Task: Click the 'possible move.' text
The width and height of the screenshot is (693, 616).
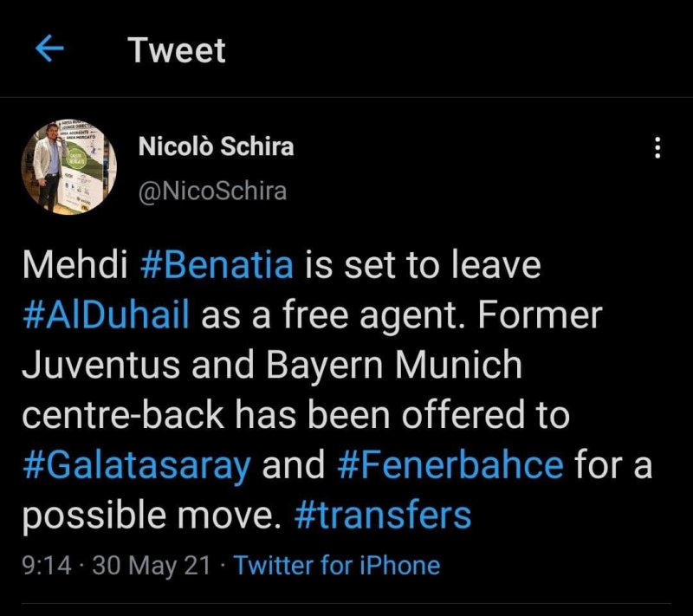Action: [x=151, y=515]
